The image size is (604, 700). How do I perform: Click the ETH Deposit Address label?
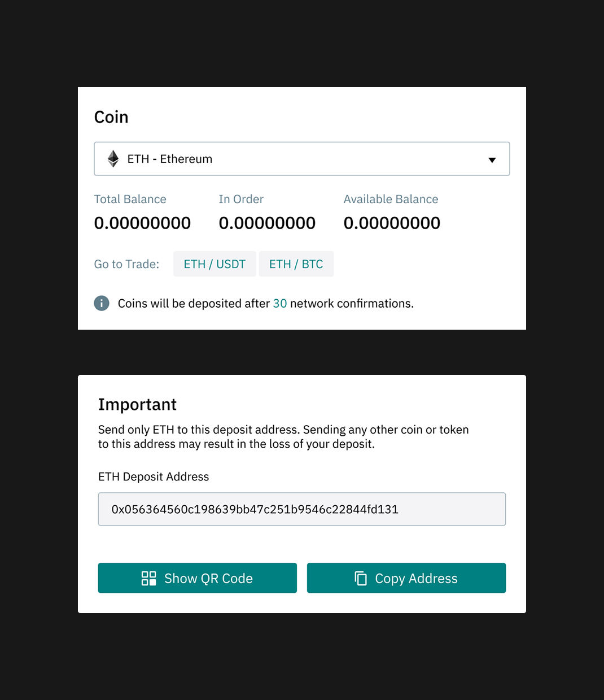point(154,476)
